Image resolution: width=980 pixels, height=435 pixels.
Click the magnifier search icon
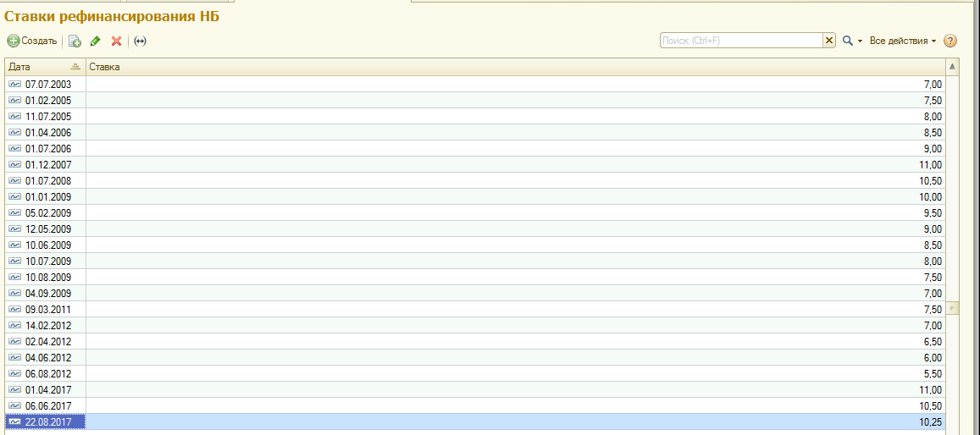pyautogui.click(x=848, y=41)
